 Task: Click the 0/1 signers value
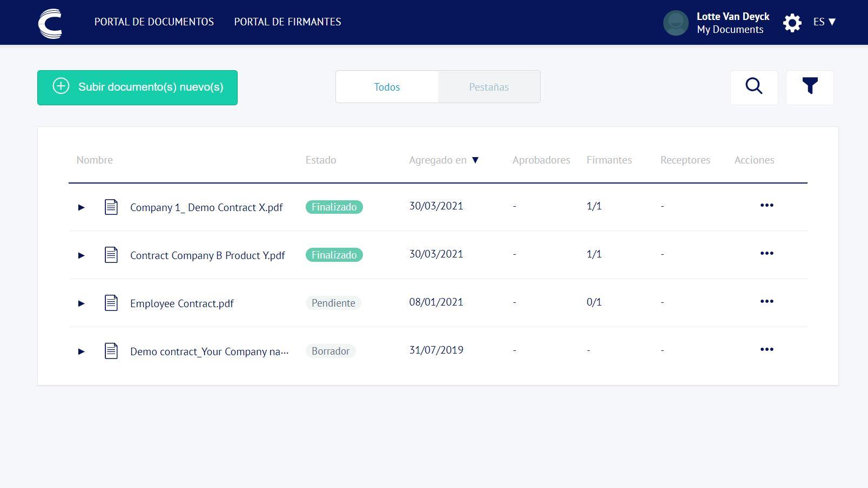[x=594, y=302]
